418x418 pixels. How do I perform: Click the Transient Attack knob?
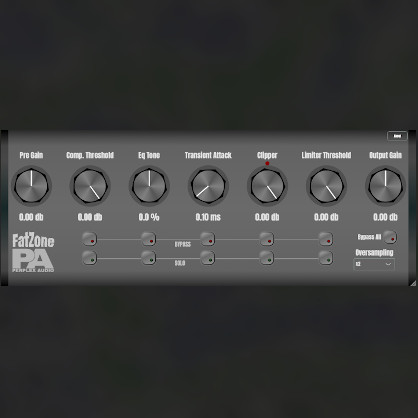[208, 186]
